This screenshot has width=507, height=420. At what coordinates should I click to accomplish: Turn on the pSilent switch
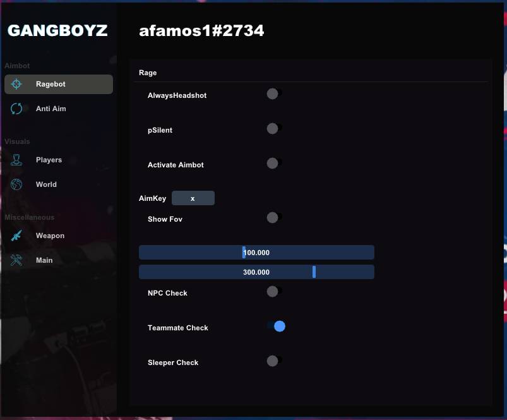274,128
